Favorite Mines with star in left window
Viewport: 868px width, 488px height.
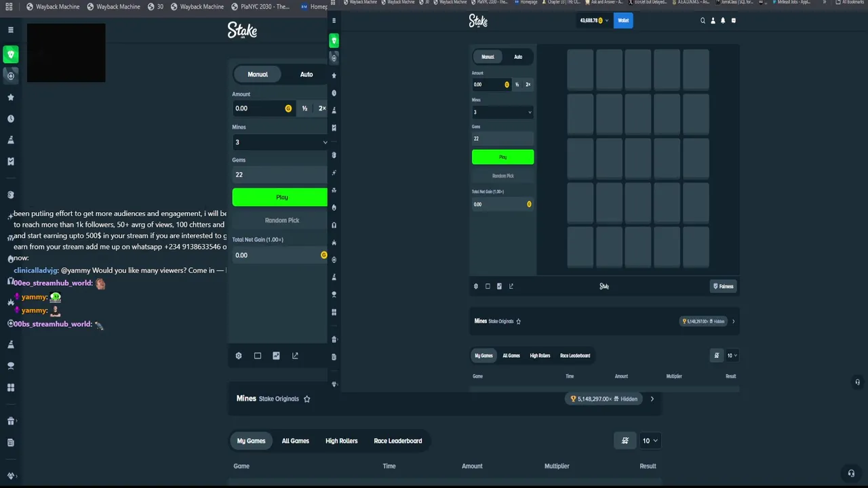tap(307, 399)
